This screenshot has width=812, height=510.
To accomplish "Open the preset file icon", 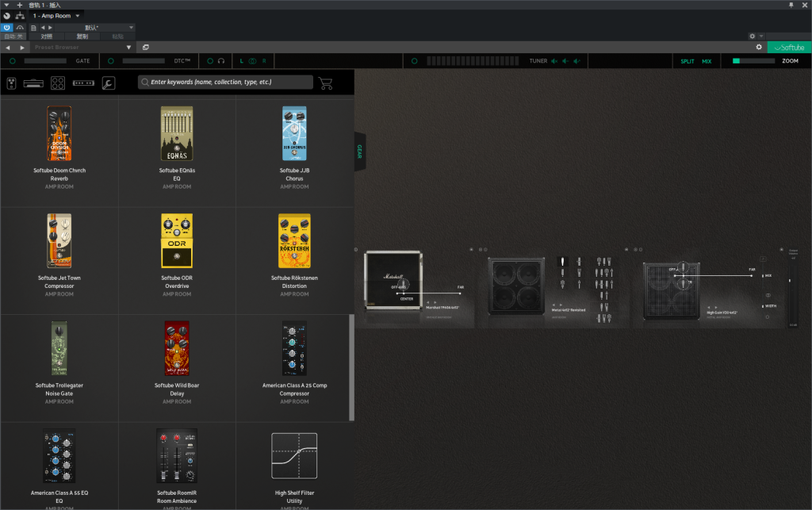I will [33, 28].
